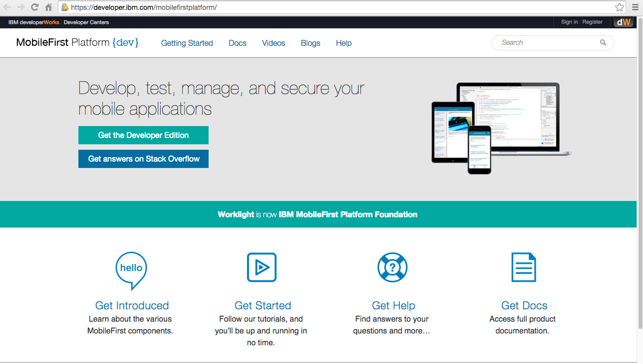This screenshot has height=364, width=643.
Task: Click the lifebuoy Get Help icon
Action: (393, 267)
